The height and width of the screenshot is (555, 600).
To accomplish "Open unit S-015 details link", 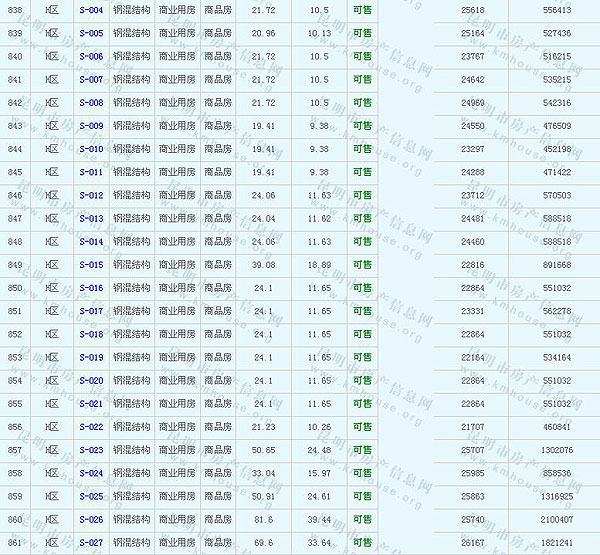I will [x=91, y=265].
